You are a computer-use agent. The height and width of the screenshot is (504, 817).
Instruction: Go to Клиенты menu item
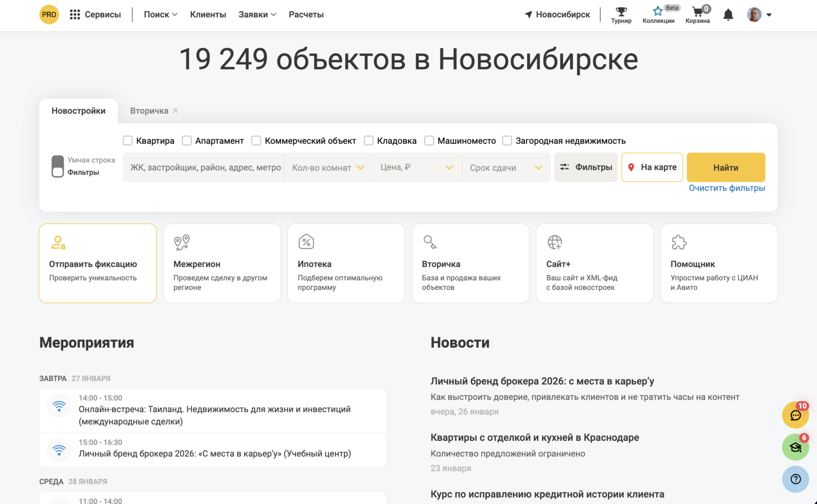coord(208,15)
